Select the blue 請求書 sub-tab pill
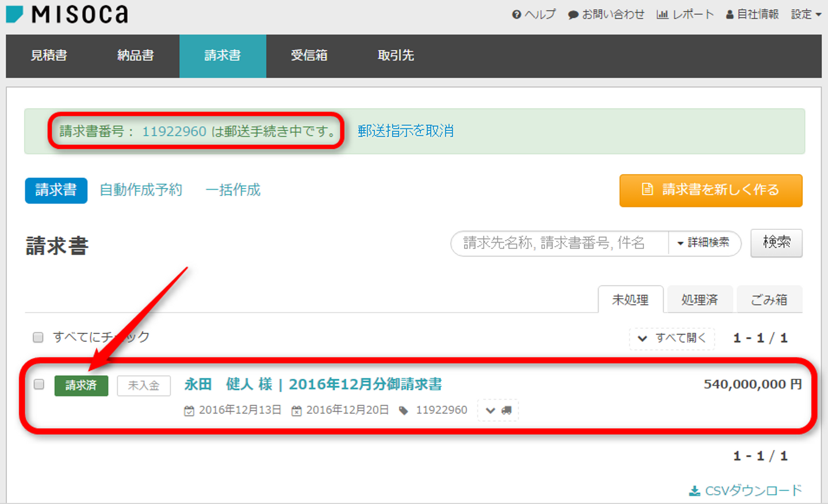 pyautogui.click(x=56, y=190)
